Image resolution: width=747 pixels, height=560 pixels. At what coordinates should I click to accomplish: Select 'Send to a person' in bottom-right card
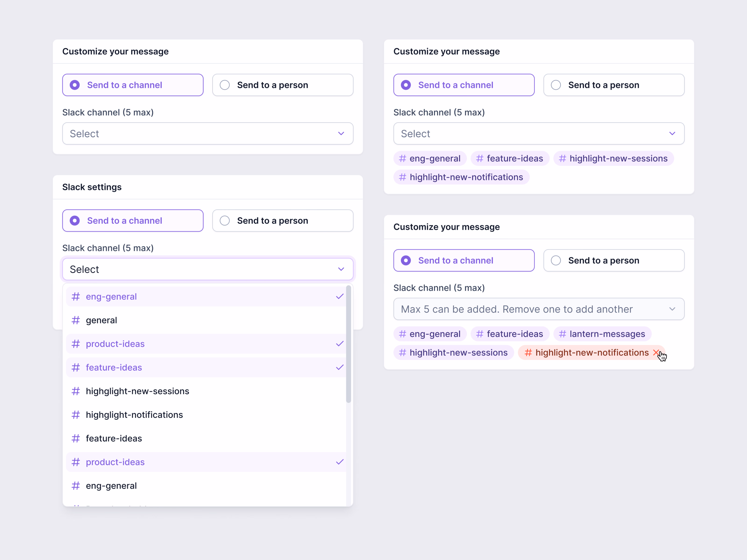tap(614, 261)
